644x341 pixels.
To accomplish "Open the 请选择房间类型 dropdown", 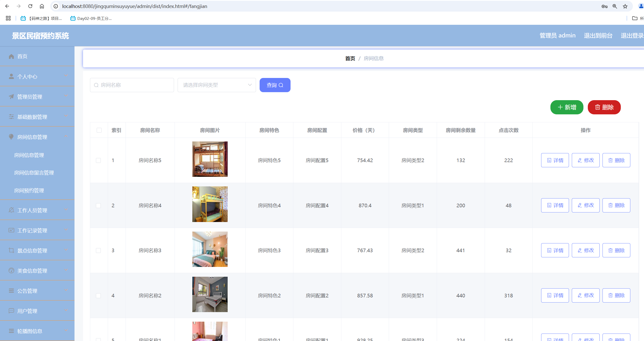I will pos(217,85).
